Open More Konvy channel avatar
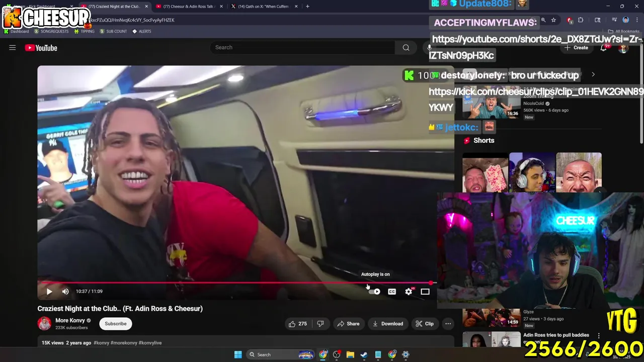Viewport: 644px width, 362px height. [44, 323]
